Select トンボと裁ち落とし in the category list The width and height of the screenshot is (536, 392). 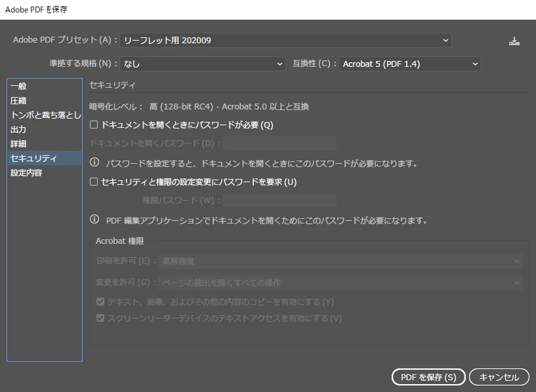pyautogui.click(x=45, y=115)
